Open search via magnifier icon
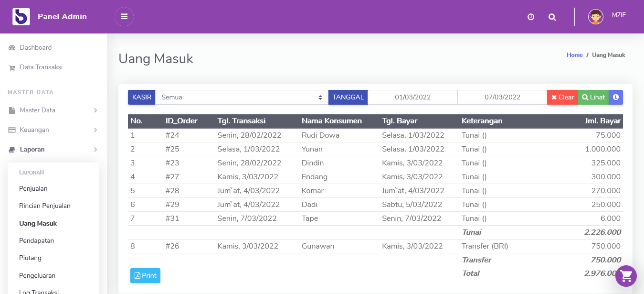The width and height of the screenshot is (644, 294). [x=552, y=17]
